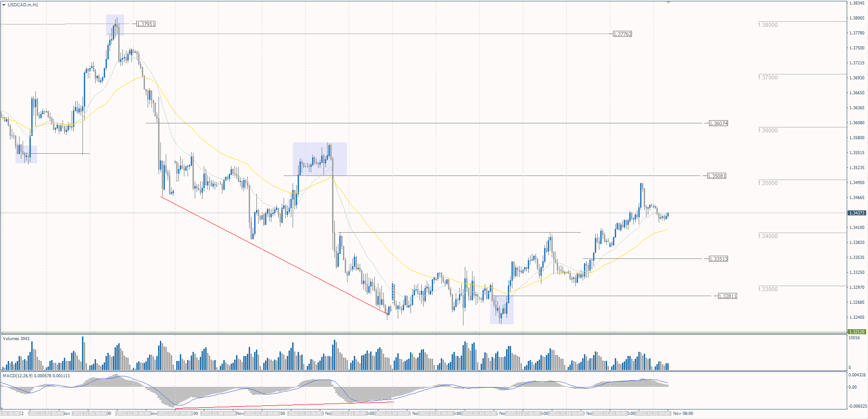868x419 pixels.
Task: Click the 2022.11.03 00:00 date marker
Action: pyautogui.click(x=90, y=414)
